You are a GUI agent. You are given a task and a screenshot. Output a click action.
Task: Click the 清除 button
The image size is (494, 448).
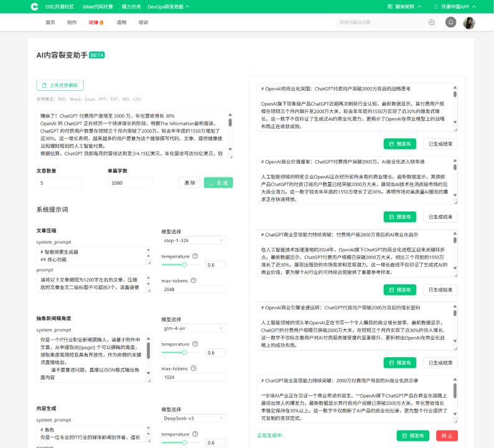tap(190, 183)
